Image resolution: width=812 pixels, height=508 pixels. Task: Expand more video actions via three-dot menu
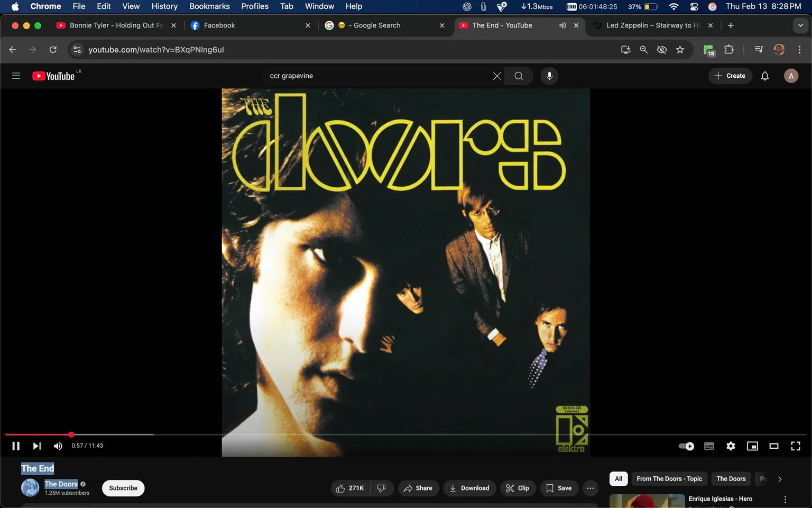coord(590,488)
